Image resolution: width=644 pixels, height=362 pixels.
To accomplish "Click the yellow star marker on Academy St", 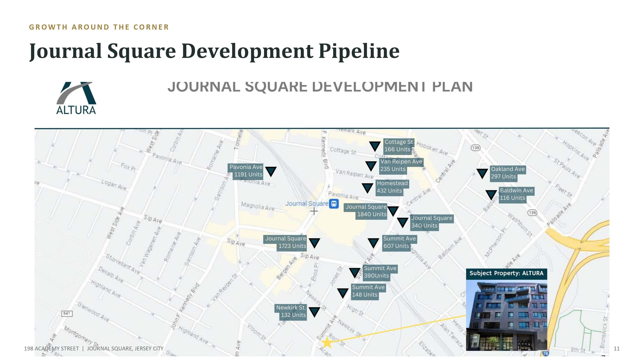I will pos(327,342).
